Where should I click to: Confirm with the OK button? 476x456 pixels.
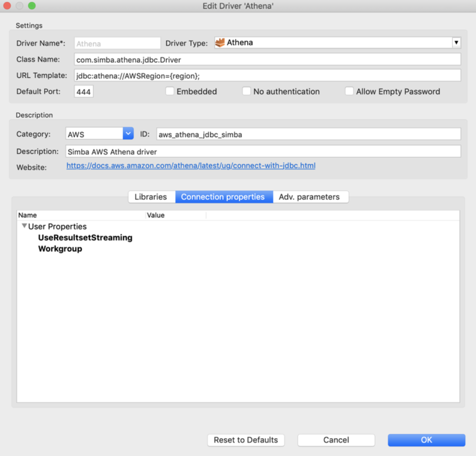426,440
